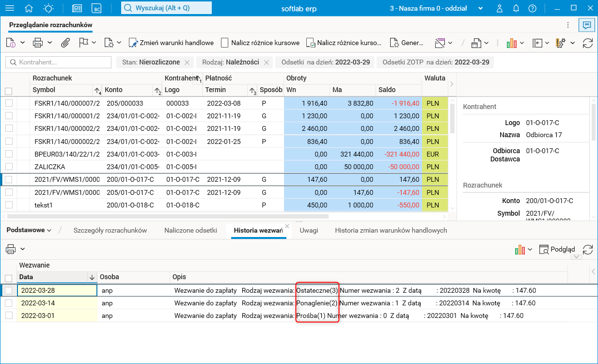Click the refresh icon in main toolbar
The image size is (598, 364).
coord(587,43)
